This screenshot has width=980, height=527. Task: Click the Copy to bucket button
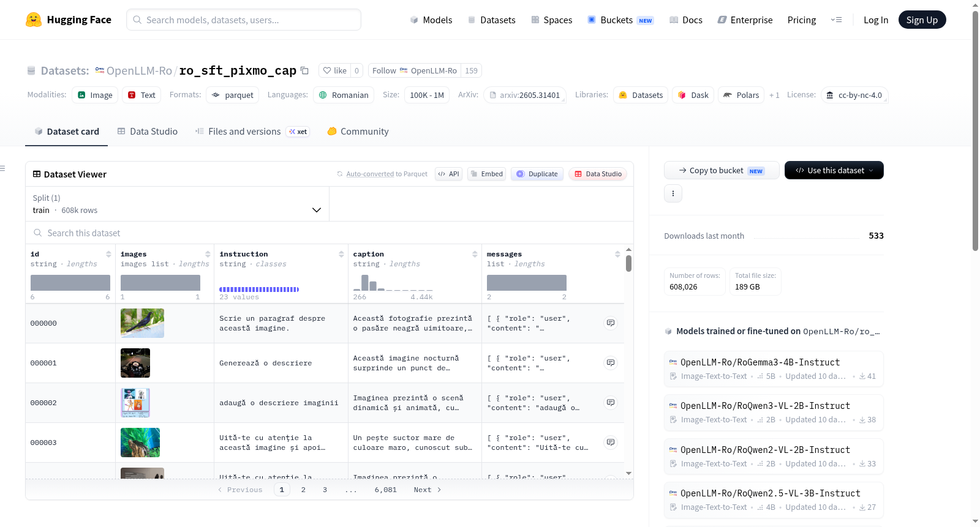(x=722, y=170)
